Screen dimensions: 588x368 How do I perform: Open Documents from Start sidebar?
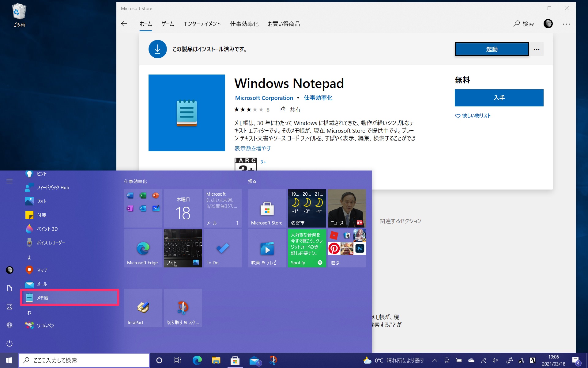coord(9,288)
